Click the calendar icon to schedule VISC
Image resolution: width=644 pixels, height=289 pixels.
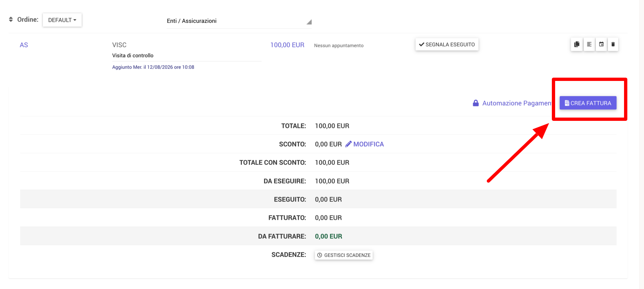(x=601, y=44)
